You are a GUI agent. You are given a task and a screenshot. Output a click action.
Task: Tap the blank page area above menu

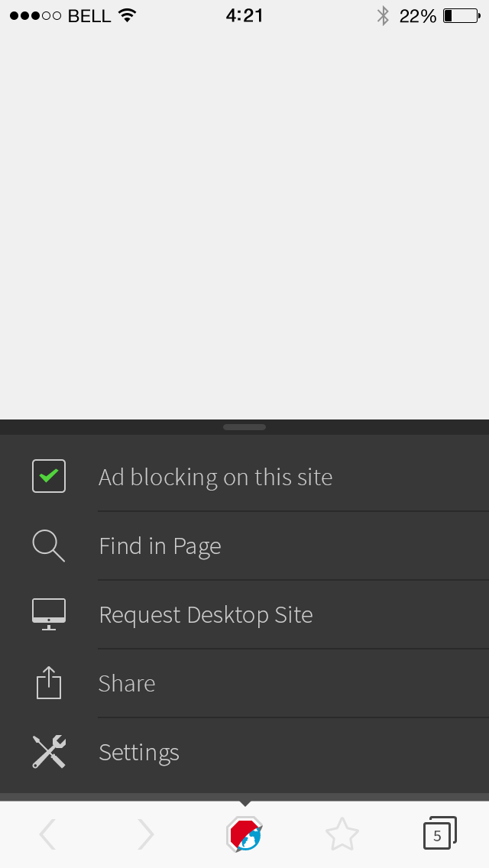coord(244,222)
